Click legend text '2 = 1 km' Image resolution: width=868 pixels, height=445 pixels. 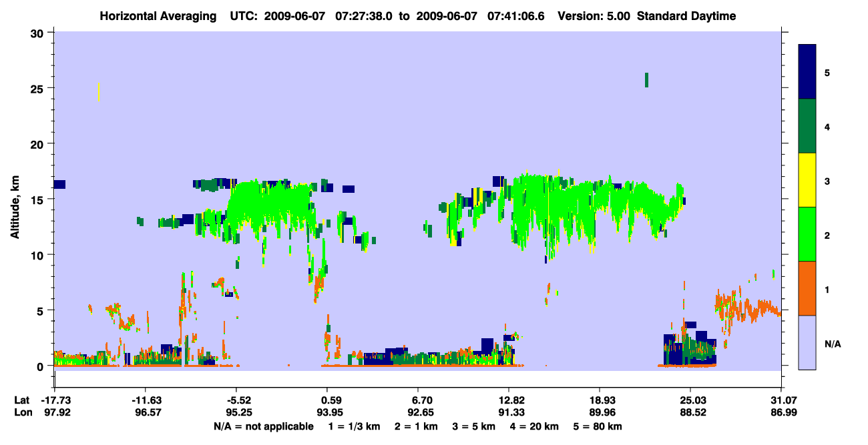click(x=417, y=426)
